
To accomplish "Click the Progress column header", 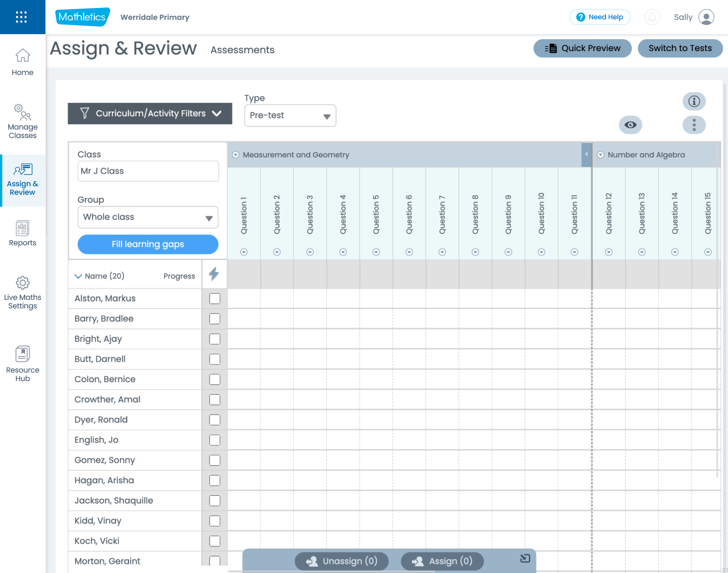I will click(x=179, y=276).
